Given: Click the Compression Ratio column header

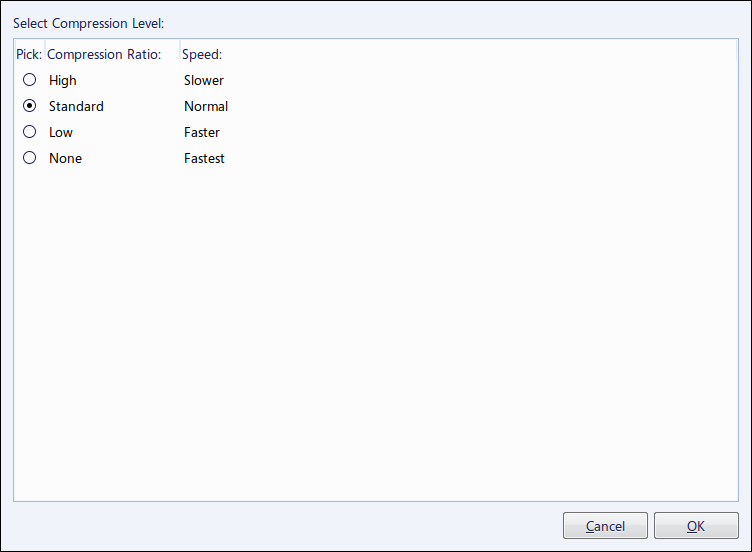Looking at the screenshot, I should point(104,55).
